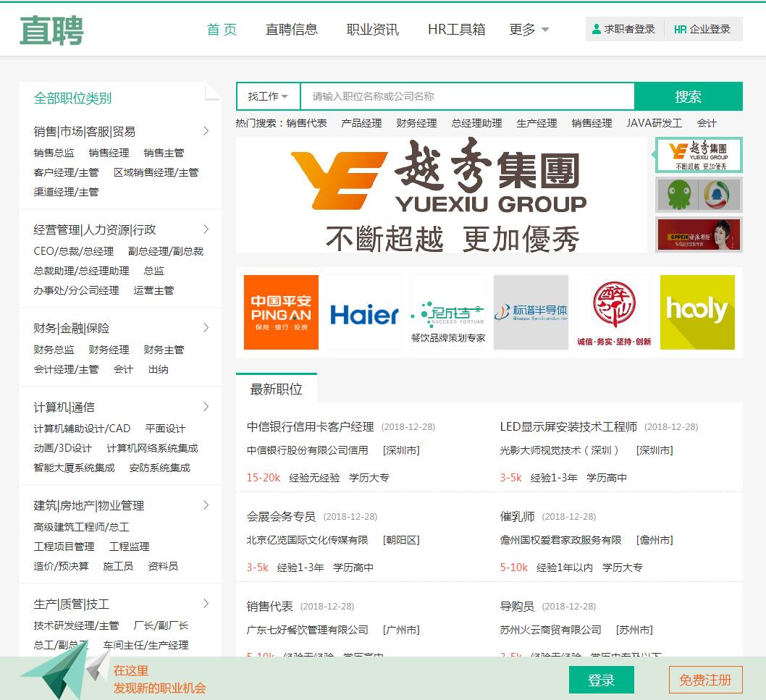Screen dimensions: 766x700
Task: Click the 求职者登录 button
Action: [624, 29]
